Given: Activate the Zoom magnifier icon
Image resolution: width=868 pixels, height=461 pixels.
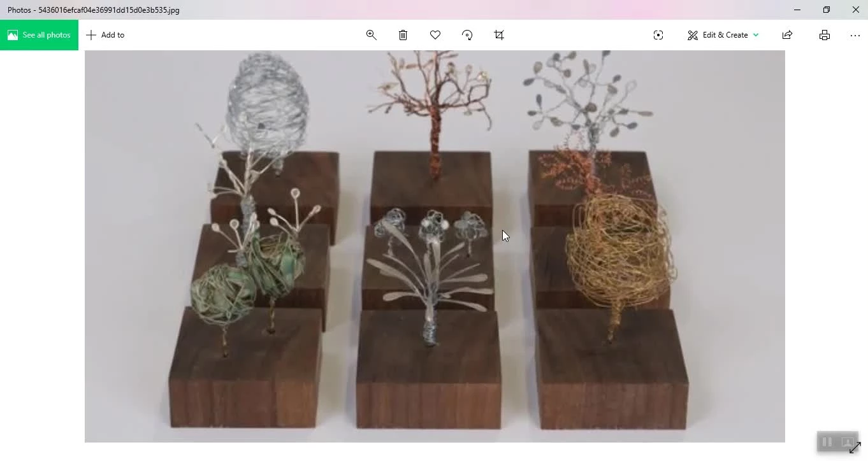Looking at the screenshot, I should [372, 35].
